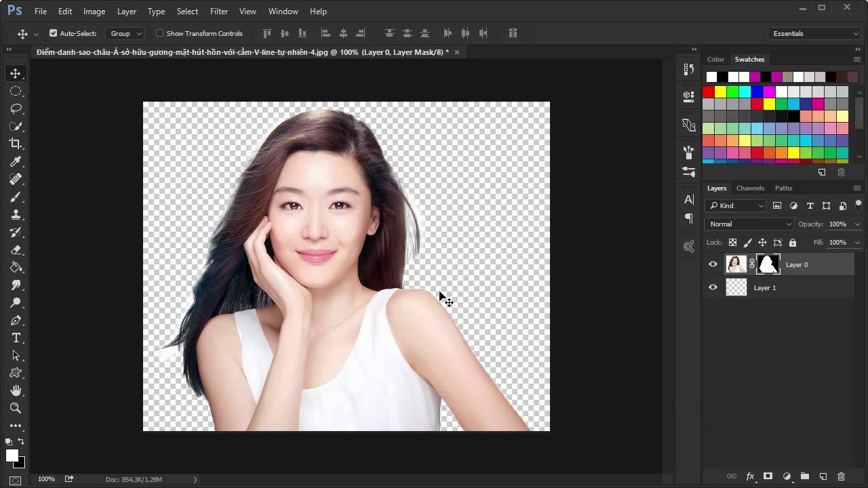Viewport: 868px width, 488px height.
Task: Select the Crop tool
Action: click(16, 144)
